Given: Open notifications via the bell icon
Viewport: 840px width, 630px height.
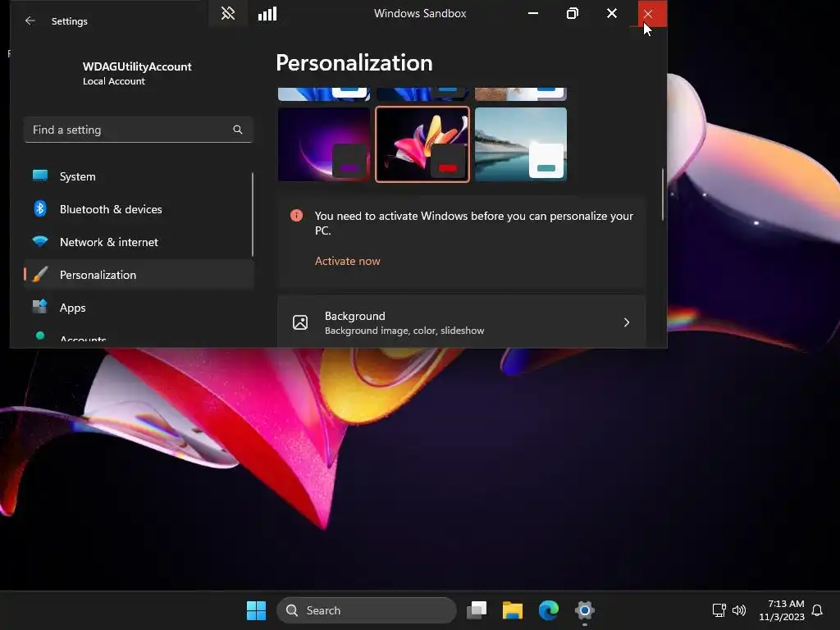Looking at the screenshot, I should click(x=817, y=610).
